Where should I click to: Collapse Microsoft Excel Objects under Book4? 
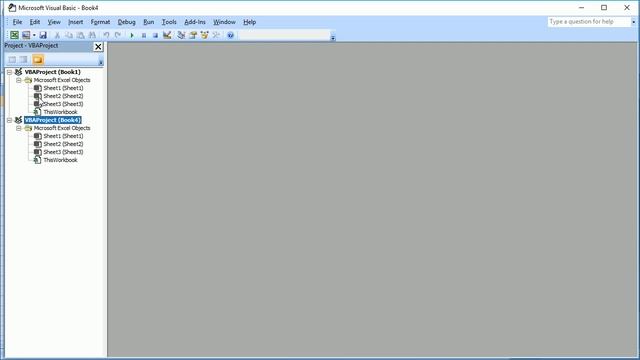[19, 128]
